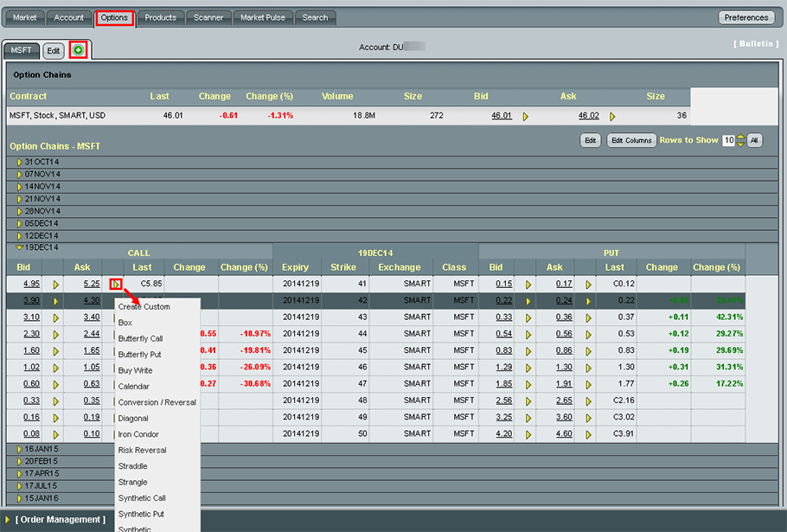The image size is (787, 532).
Task: Open the Market Pulse tab
Action: coord(263,17)
